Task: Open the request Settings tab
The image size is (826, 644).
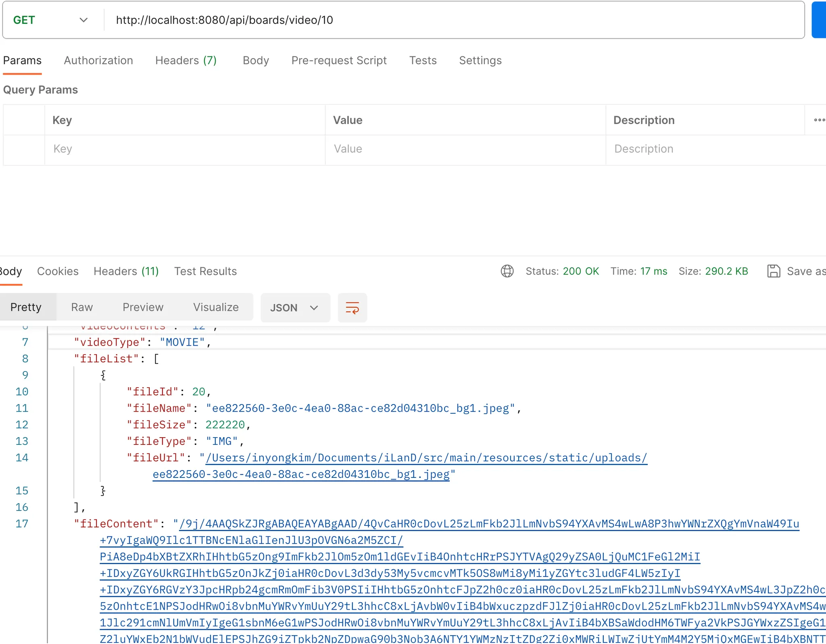Action: [480, 60]
